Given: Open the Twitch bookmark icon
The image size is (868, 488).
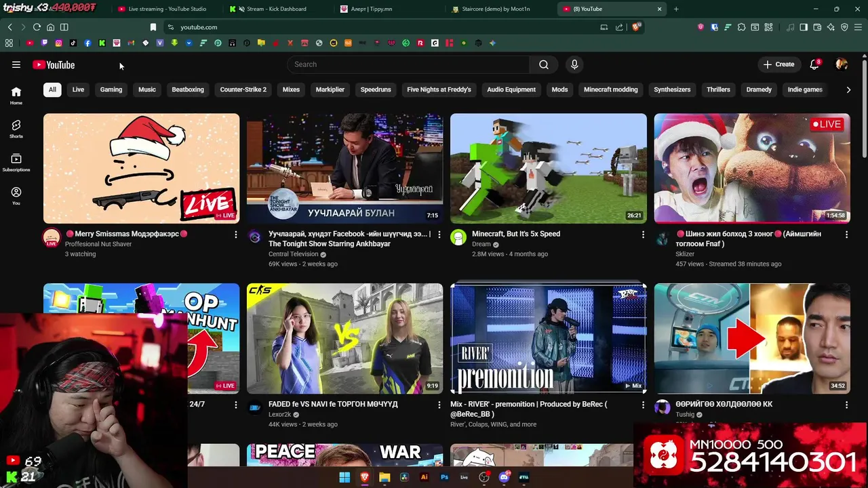Looking at the screenshot, I should point(44,43).
